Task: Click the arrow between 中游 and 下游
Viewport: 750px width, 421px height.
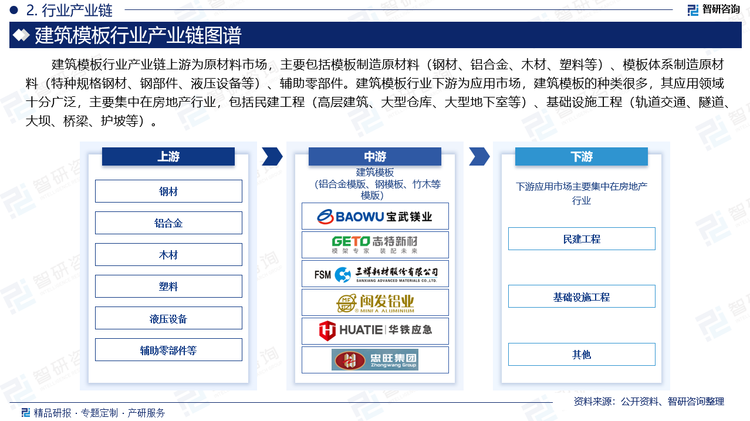Action: coord(479,156)
